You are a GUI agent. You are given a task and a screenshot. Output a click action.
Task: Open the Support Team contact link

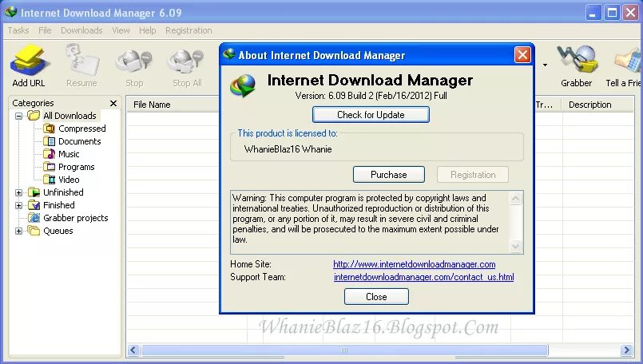[423, 277]
